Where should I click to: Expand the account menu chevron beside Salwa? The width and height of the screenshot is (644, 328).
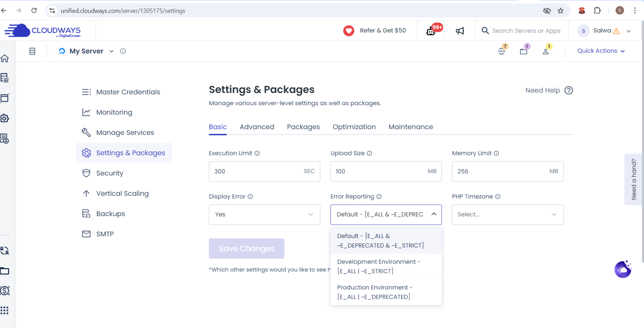pos(628,31)
